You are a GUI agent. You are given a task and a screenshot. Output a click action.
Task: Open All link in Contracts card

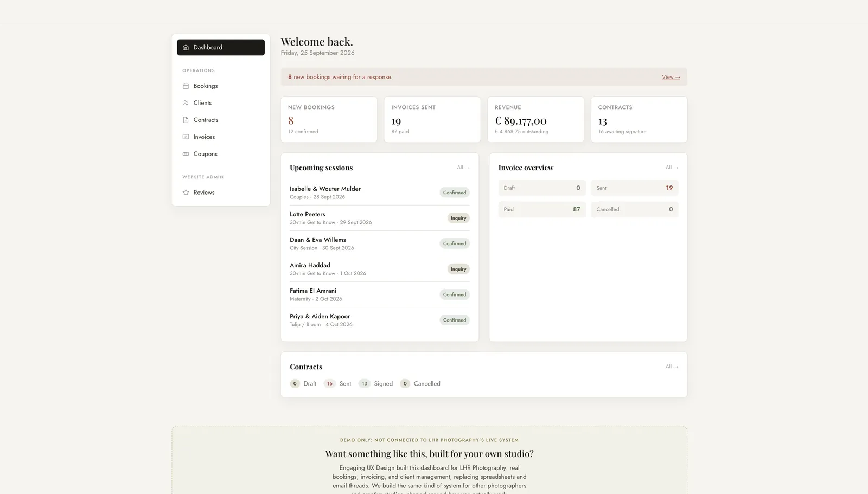pyautogui.click(x=672, y=367)
